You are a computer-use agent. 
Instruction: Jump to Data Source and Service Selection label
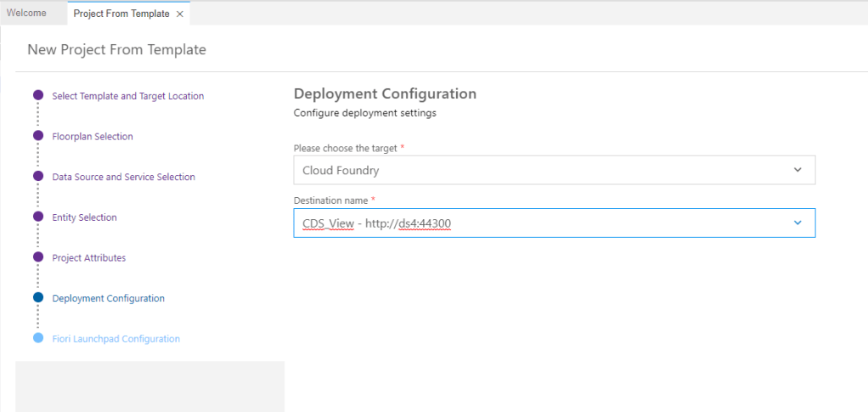click(124, 177)
